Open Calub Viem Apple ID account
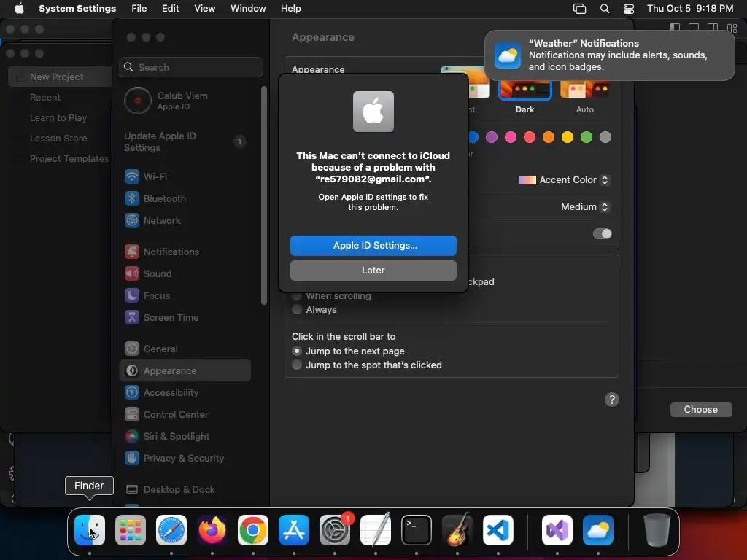The image size is (747, 560). pyautogui.click(x=185, y=101)
